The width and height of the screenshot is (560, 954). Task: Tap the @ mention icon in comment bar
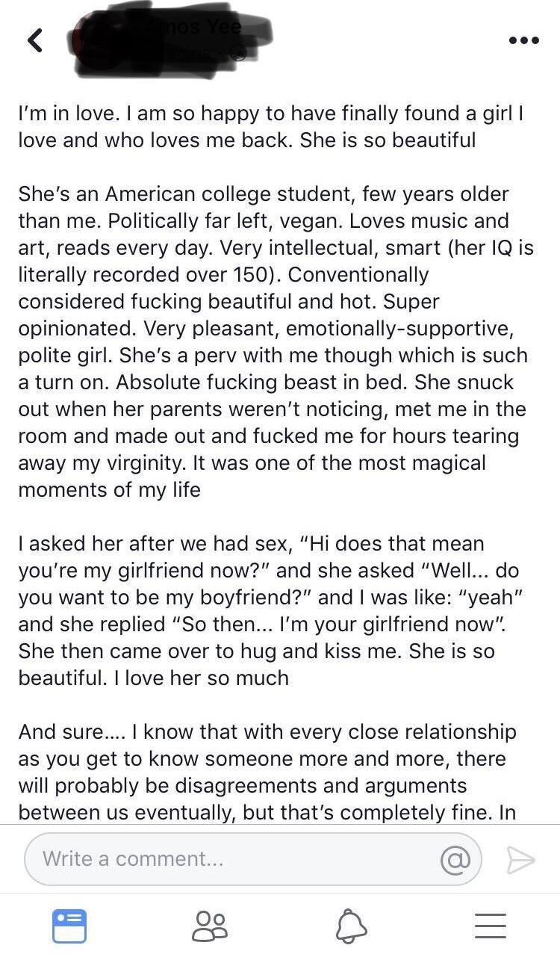coord(458,859)
